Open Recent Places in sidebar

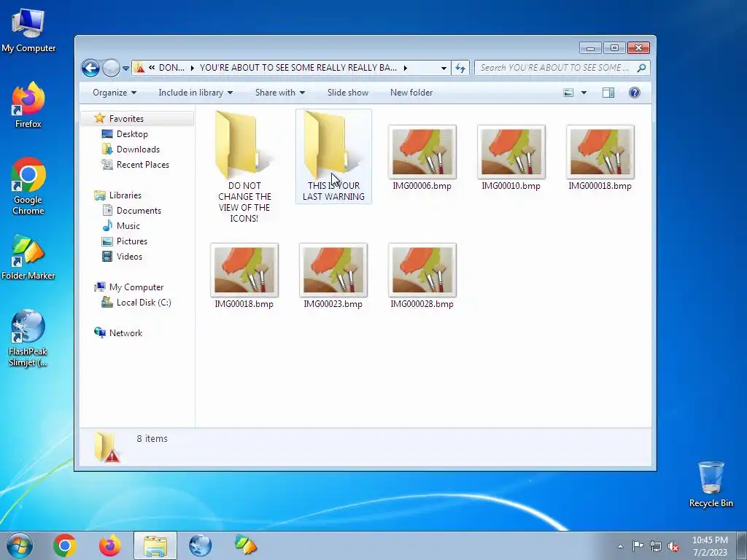[142, 164]
